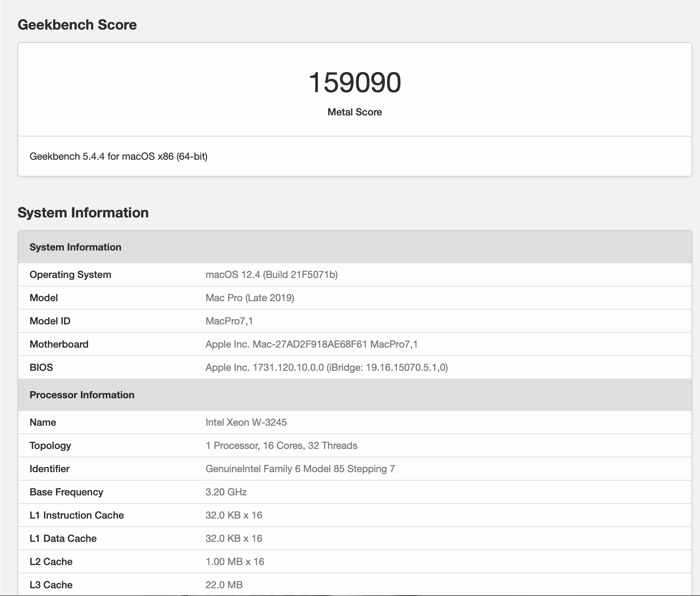
Task: Click the 3.20 GHz base frequency value
Action: click(x=226, y=492)
